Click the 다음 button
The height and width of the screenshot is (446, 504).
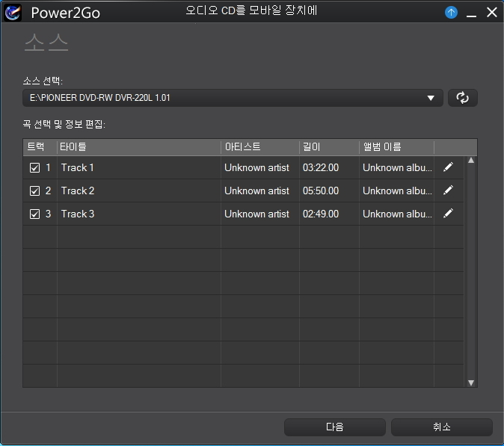(x=334, y=427)
